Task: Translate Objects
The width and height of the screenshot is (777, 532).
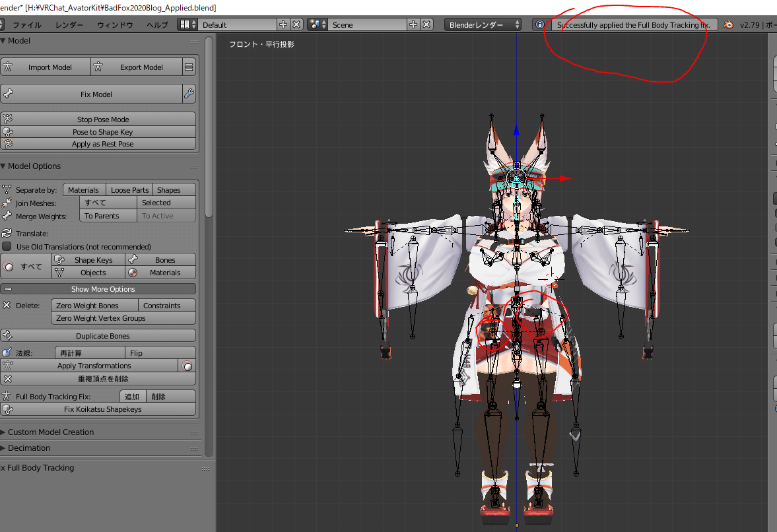Action: tap(88, 273)
